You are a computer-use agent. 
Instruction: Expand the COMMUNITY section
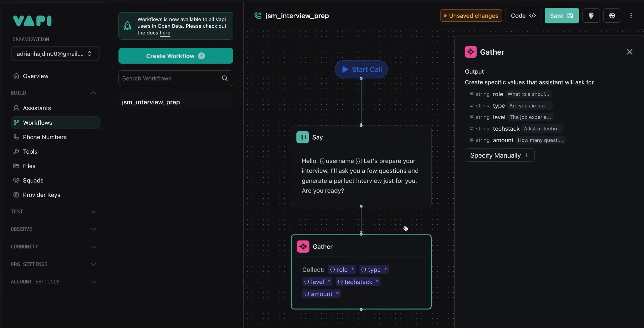click(94, 247)
